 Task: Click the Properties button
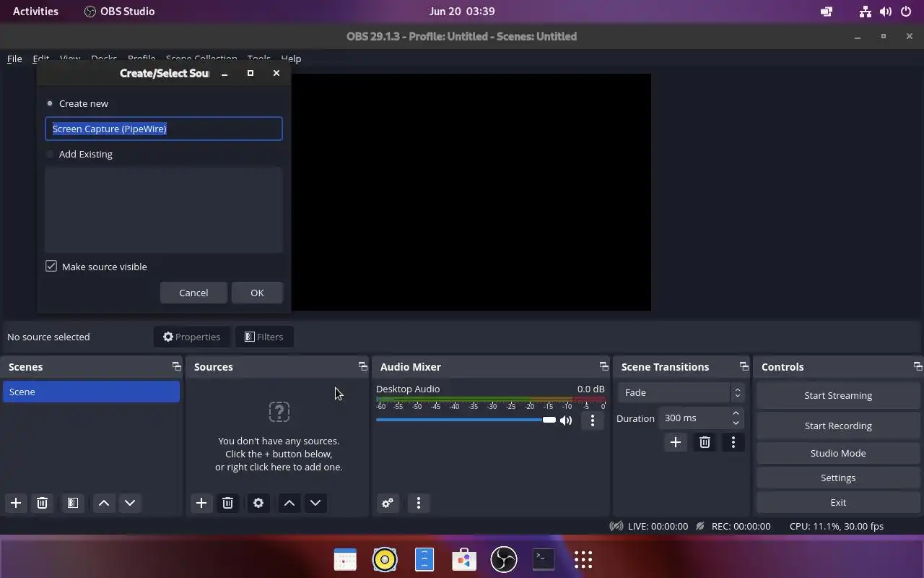click(x=191, y=337)
